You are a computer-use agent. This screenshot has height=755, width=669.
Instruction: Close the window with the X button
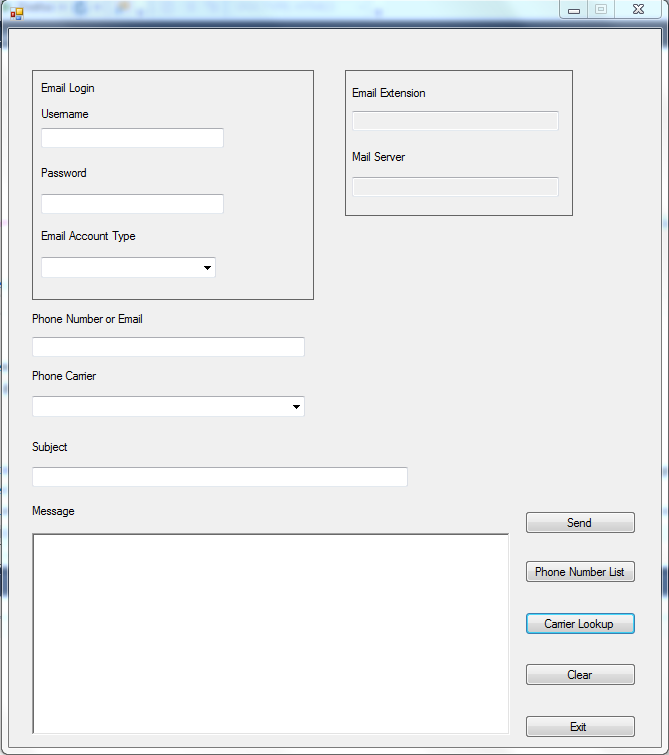(638, 10)
